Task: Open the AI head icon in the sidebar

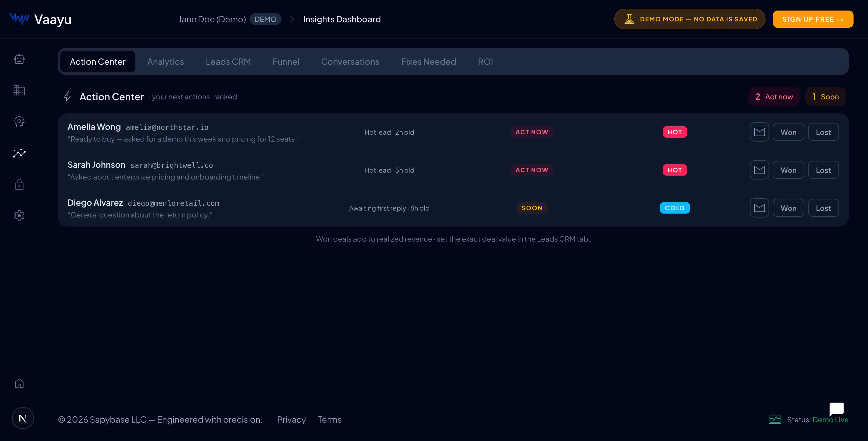Action: coord(19,122)
